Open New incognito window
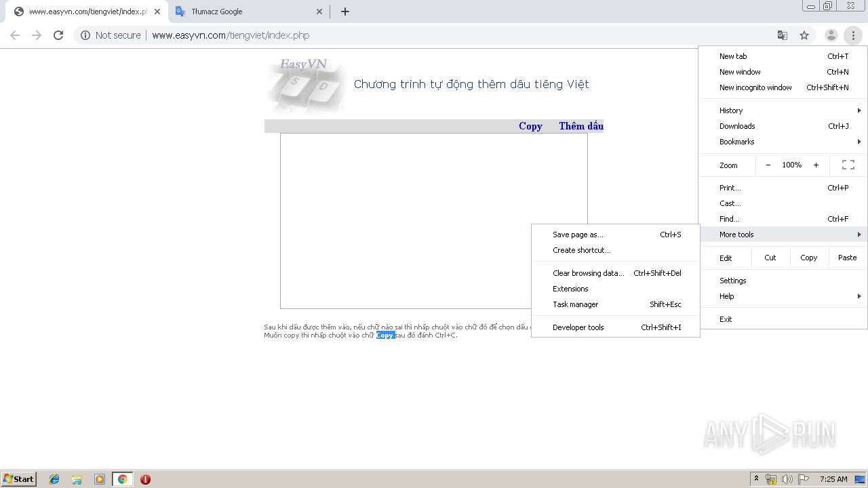The width and height of the screenshot is (868, 488). pyautogui.click(x=783, y=87)
